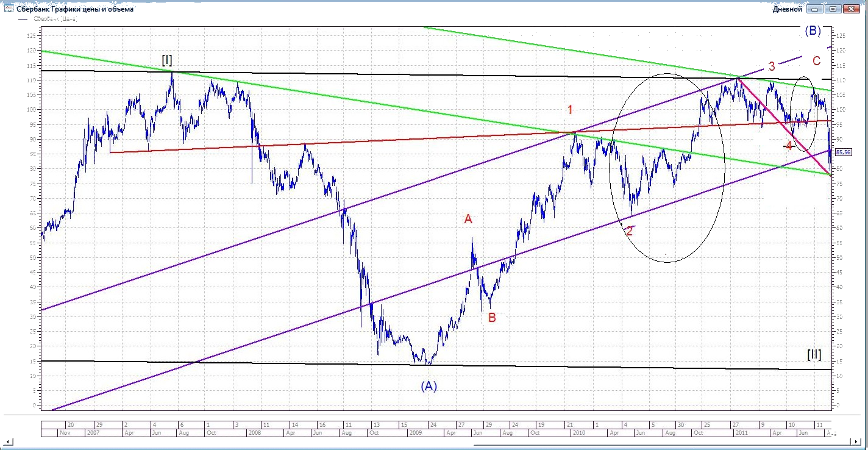Select the 'Дневной' timeframe label

788,9
